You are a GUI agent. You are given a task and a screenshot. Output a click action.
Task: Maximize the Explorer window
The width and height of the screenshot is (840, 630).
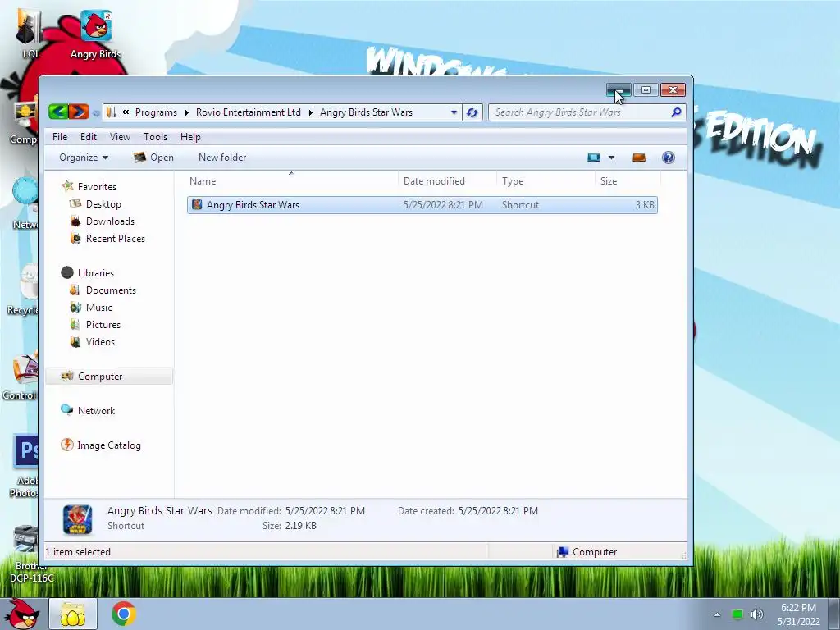[646, 89]
